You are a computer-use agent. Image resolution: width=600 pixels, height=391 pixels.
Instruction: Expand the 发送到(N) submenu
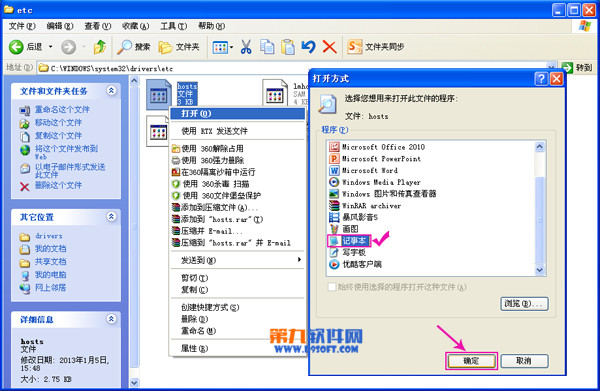(237, 261)
